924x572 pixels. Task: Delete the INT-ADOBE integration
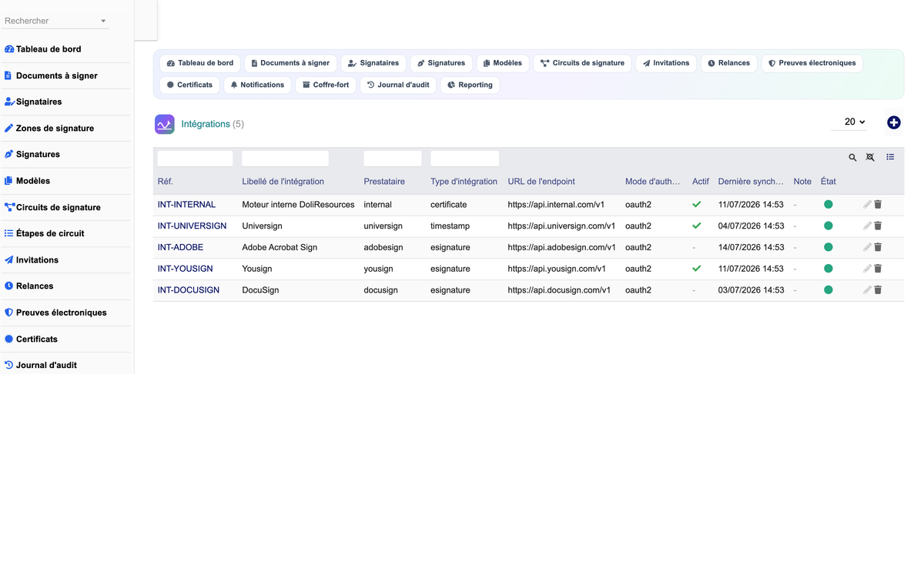click(878, 247)
